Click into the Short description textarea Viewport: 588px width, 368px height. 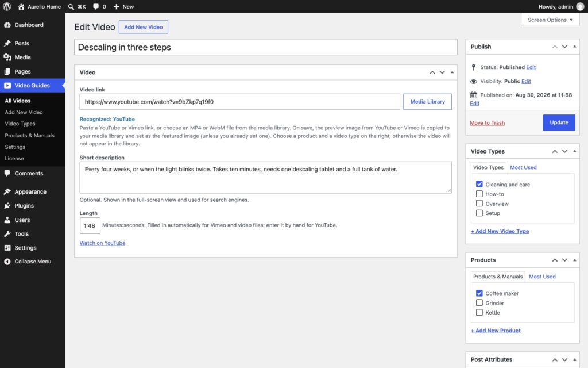click(265, 178)
